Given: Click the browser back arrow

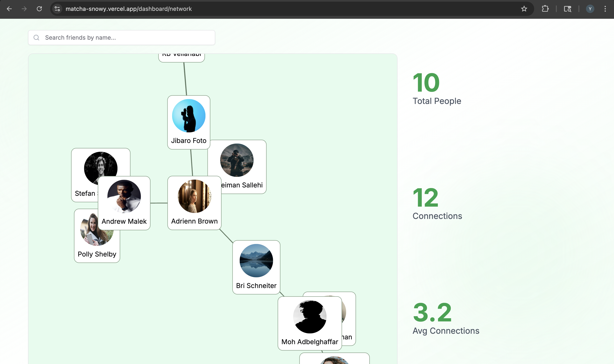Looking at the screenshot, I should 9,9.
